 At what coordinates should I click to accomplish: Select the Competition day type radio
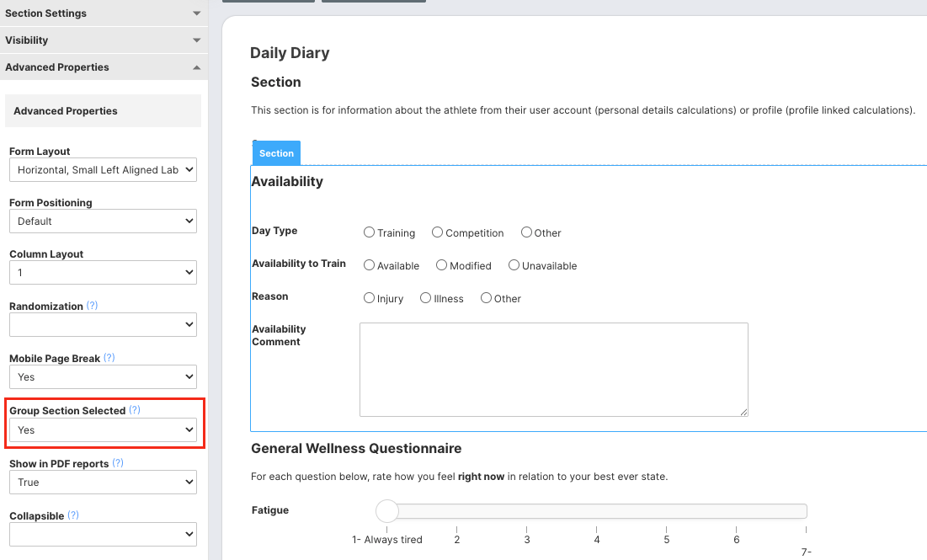(437, 232)
